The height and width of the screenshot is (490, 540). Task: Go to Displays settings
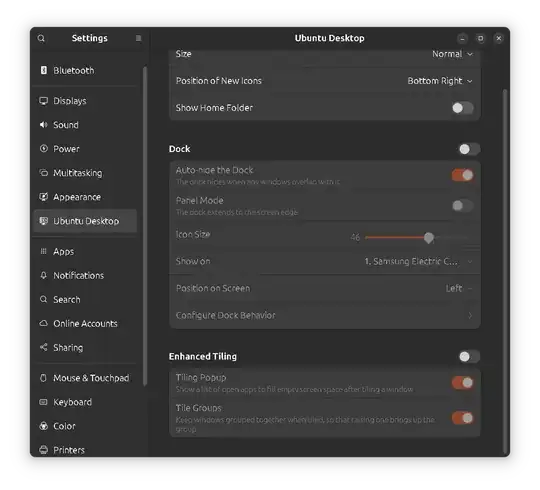[85, 101]
